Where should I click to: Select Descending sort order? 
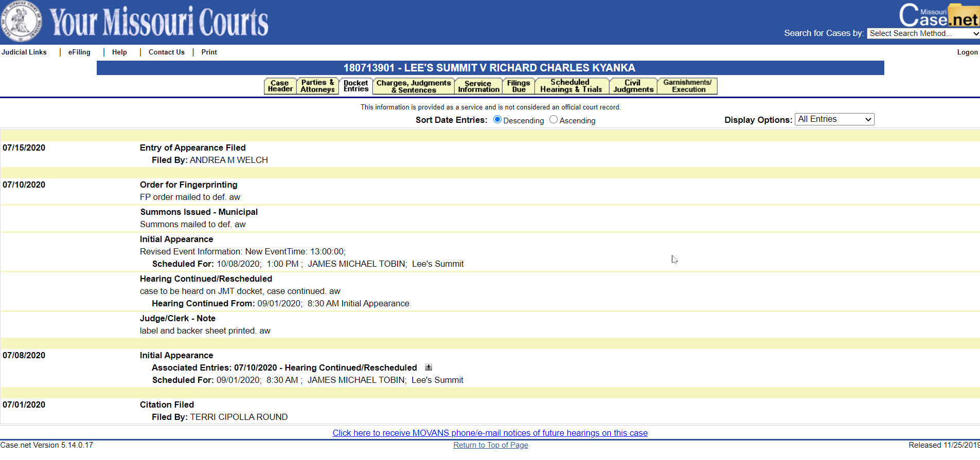tap(497, 119)
